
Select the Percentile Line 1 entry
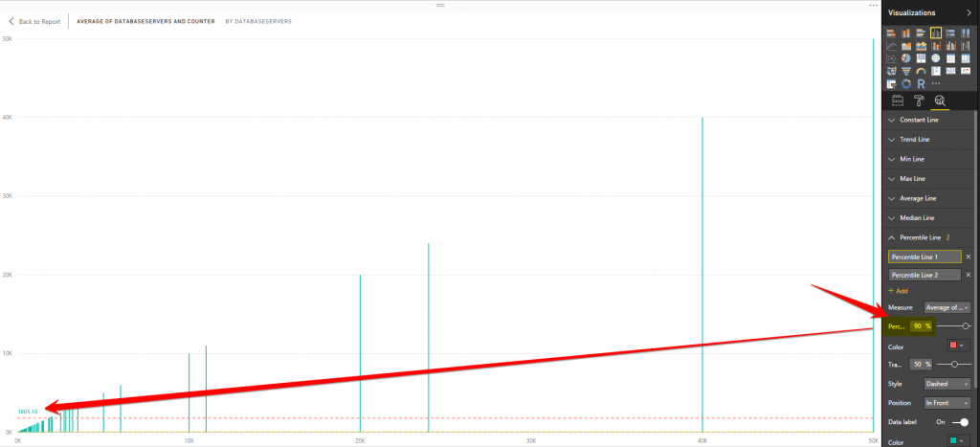pos(924,257)
